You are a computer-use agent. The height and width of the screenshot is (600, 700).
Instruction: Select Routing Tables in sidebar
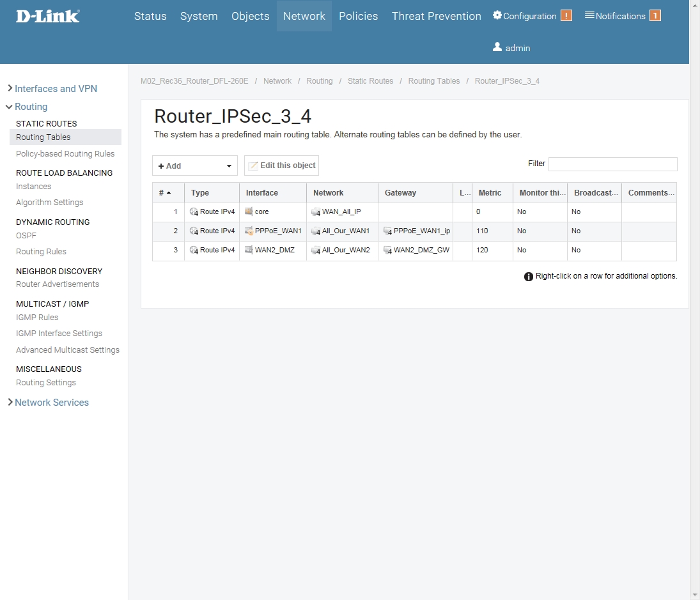click(65, 137)
